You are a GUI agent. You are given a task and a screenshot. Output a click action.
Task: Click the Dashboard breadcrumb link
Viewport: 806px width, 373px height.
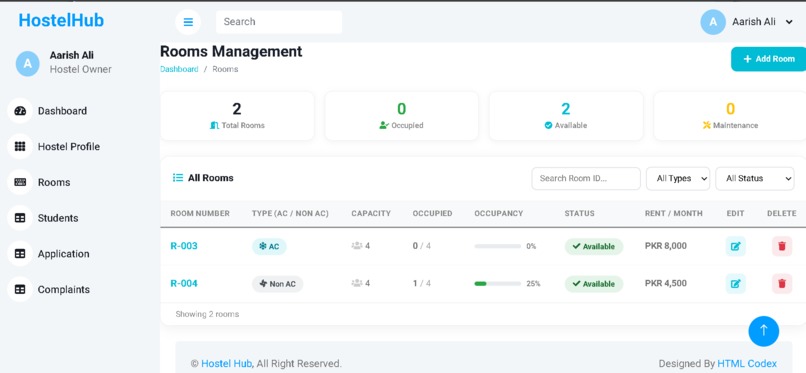179,69
